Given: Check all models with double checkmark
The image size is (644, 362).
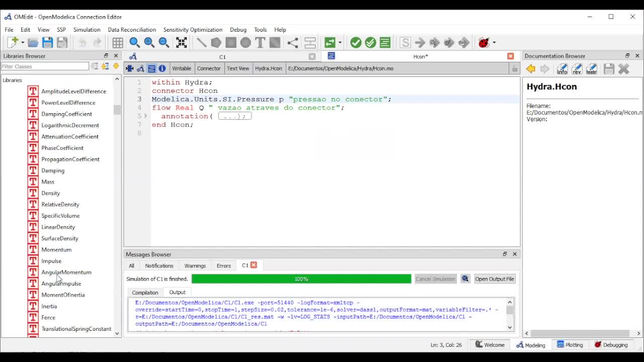Looking at the screenshot, I should pyautogui.click(x=370, y=43).
